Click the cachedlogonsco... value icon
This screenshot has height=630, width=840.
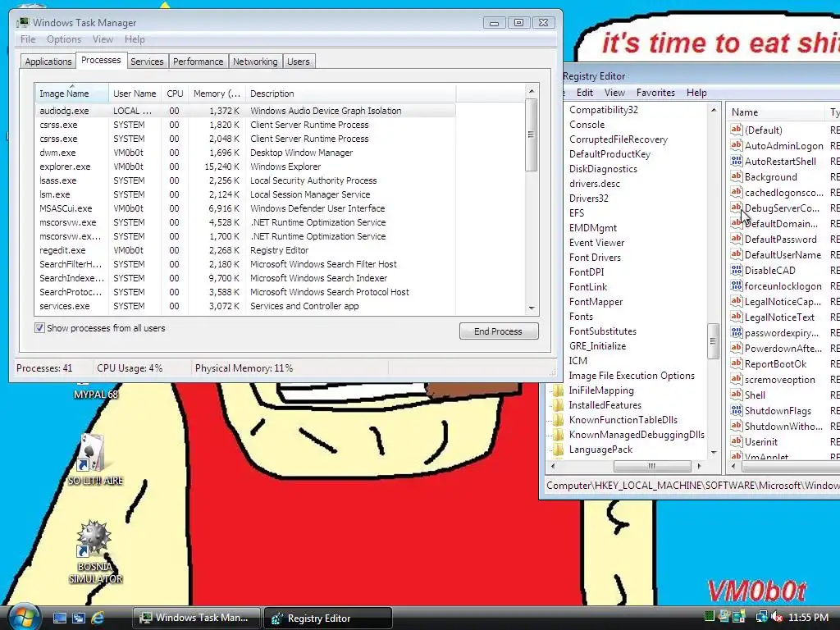pos(737,192)
